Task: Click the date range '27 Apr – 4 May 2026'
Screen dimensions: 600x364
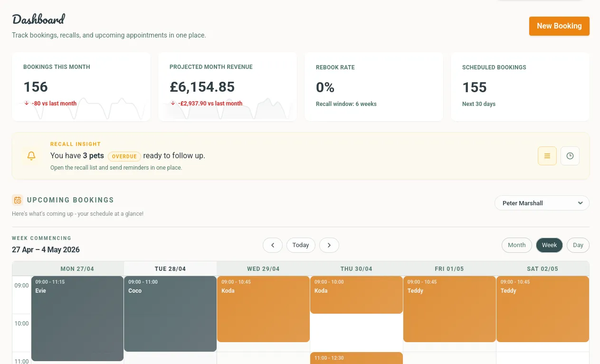Action: click(46, 250)
